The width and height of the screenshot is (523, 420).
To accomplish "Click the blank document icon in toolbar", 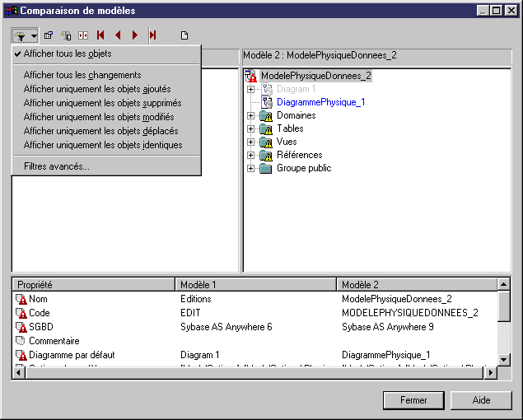I will (184, 35).
